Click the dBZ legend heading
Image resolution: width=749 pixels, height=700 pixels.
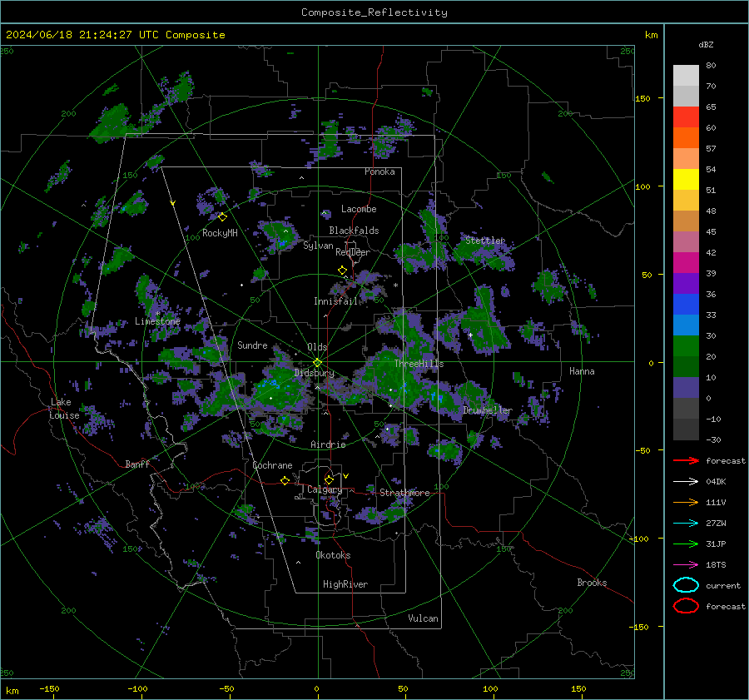(706, 44)
